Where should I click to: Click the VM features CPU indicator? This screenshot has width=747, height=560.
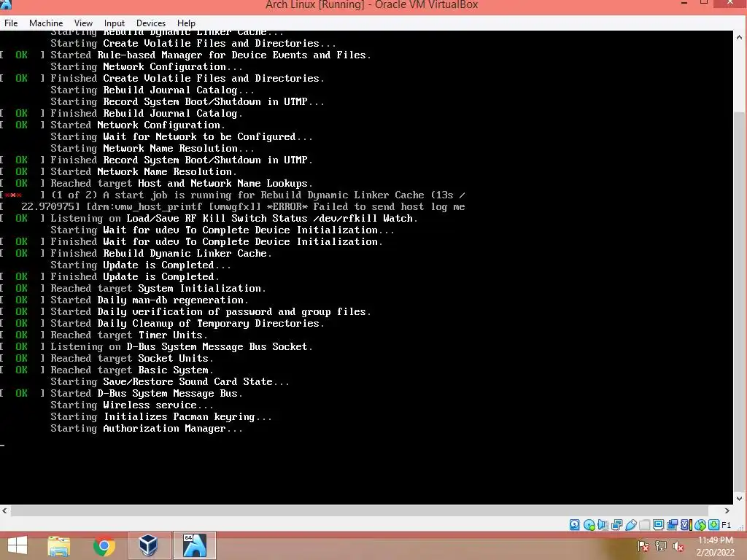point(686,525)
